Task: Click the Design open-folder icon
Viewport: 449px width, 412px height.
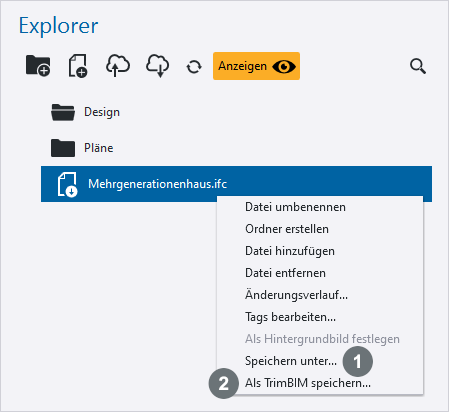Action: [x=63, y=112]
